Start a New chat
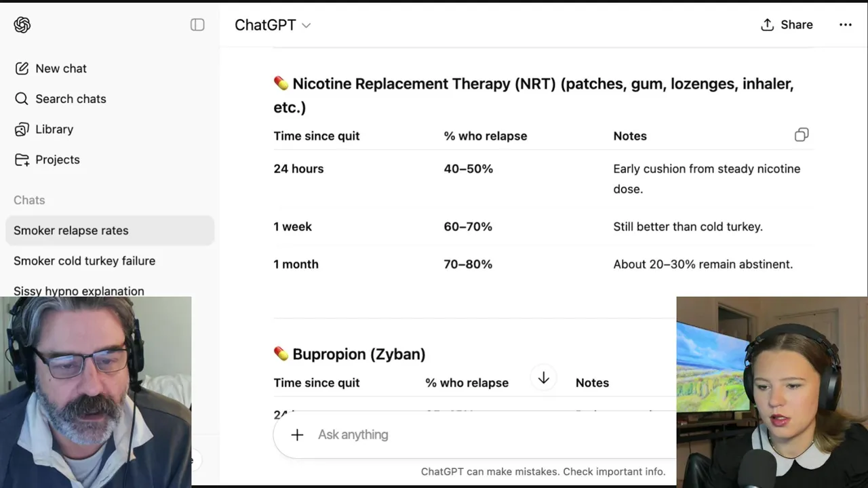This screenshot has height=488, width=868. coord(60,68)
